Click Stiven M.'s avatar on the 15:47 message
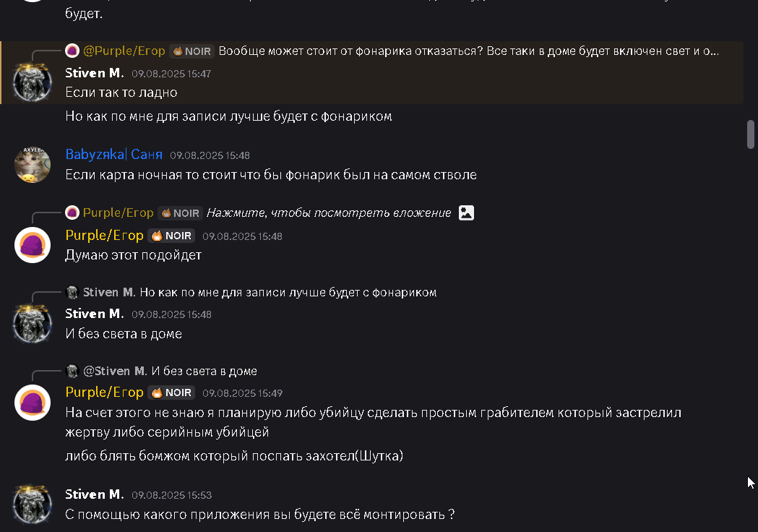The image size is (758, 532). tap(33, 82)
